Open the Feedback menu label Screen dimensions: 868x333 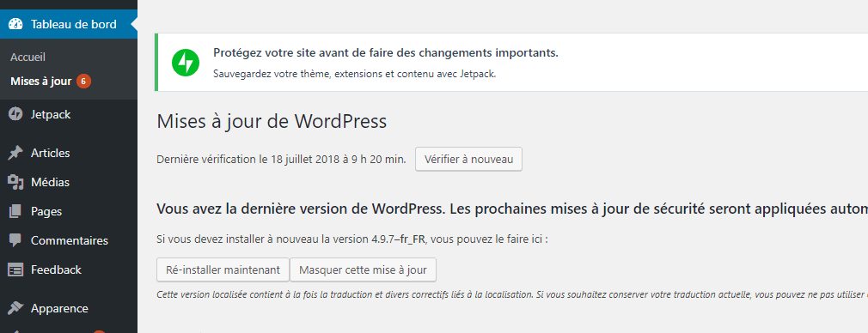[x=56, y=270]
